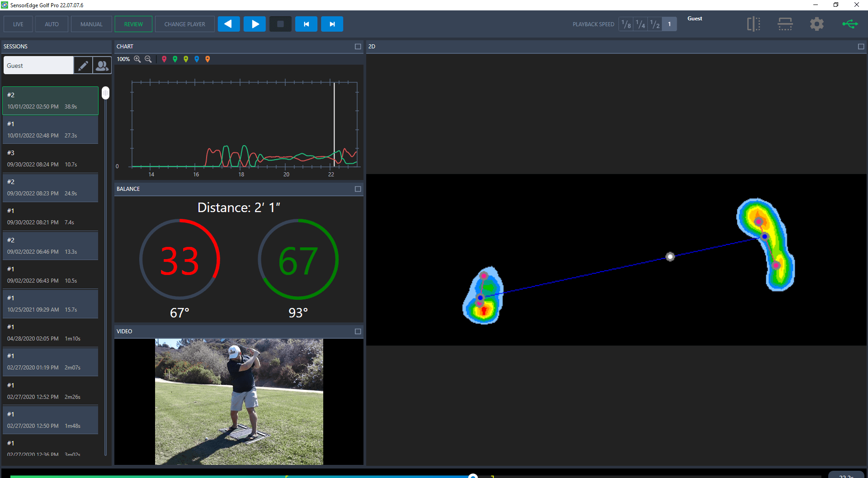This screenshot has height=478, width=868.
Task: Click the green USB connection icon
Action: [x=850, y=24]
